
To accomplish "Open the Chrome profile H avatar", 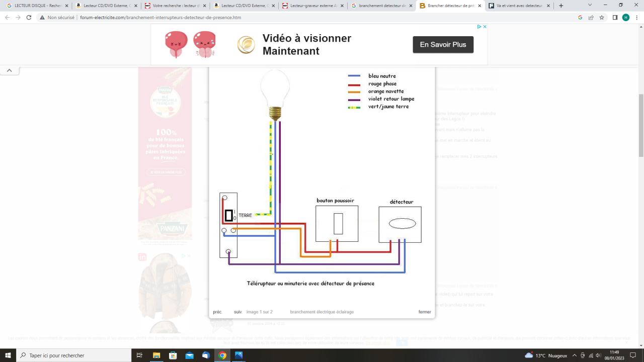I will (626, 17).
